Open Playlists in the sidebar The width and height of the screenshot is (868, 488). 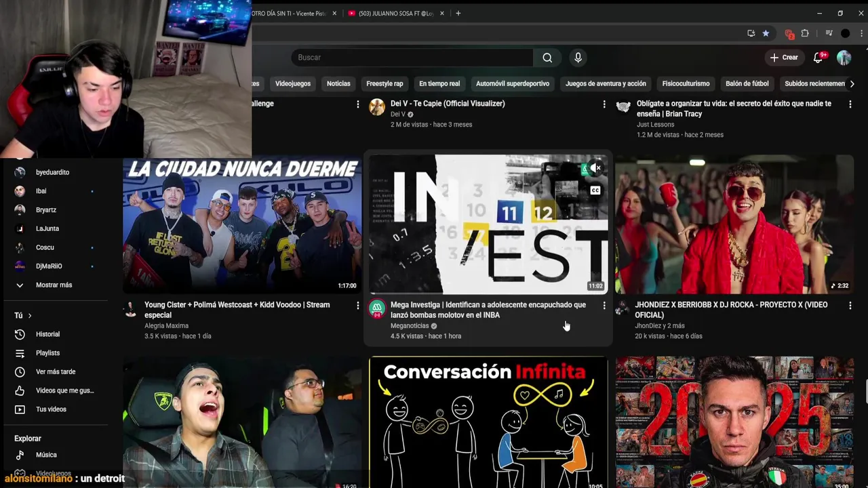56,353
